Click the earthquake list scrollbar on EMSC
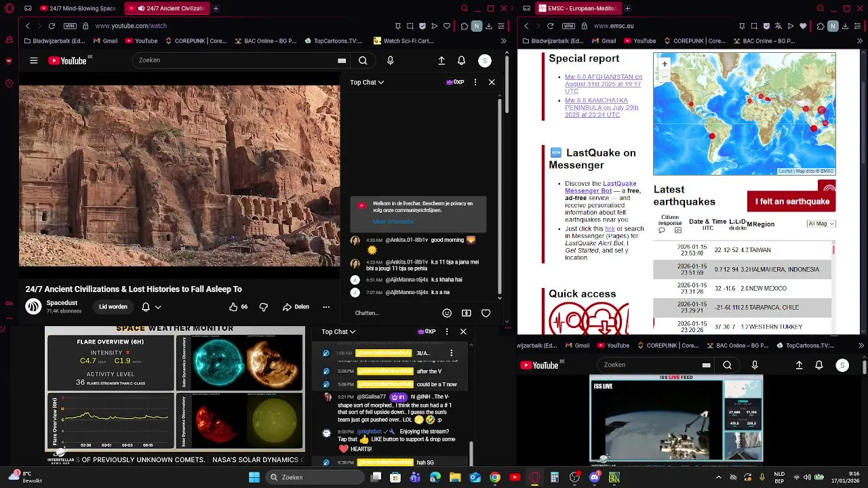The width and height of the screenshot is (868, 488). point(833,251)
